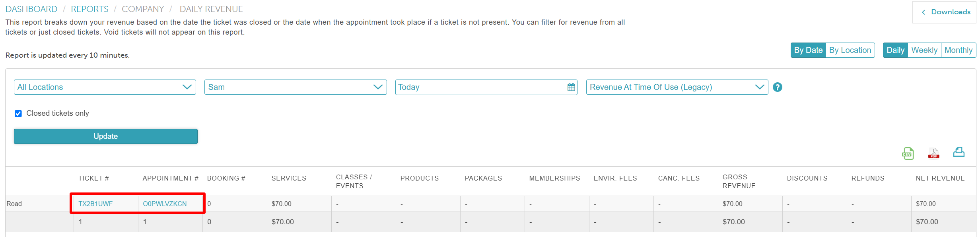The image size is (980, 237).
Task: Export report as CSV file
Action: click(908, 153)
